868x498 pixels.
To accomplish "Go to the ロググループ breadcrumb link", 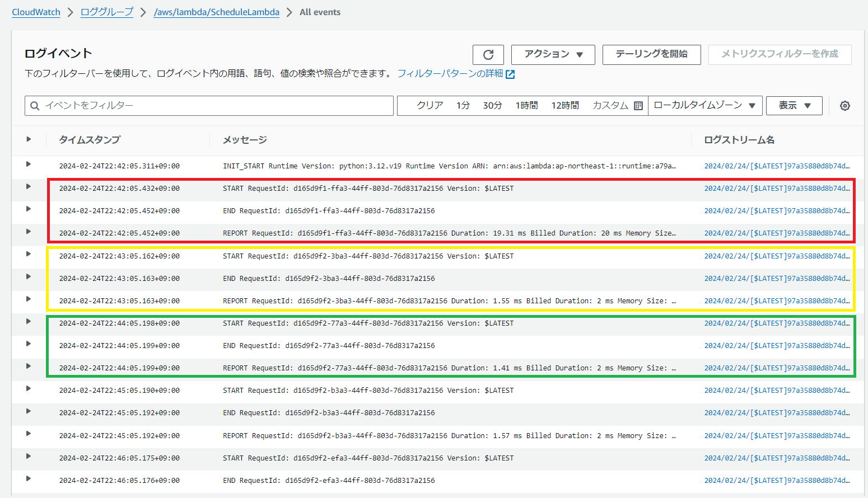I will (107, 12).
